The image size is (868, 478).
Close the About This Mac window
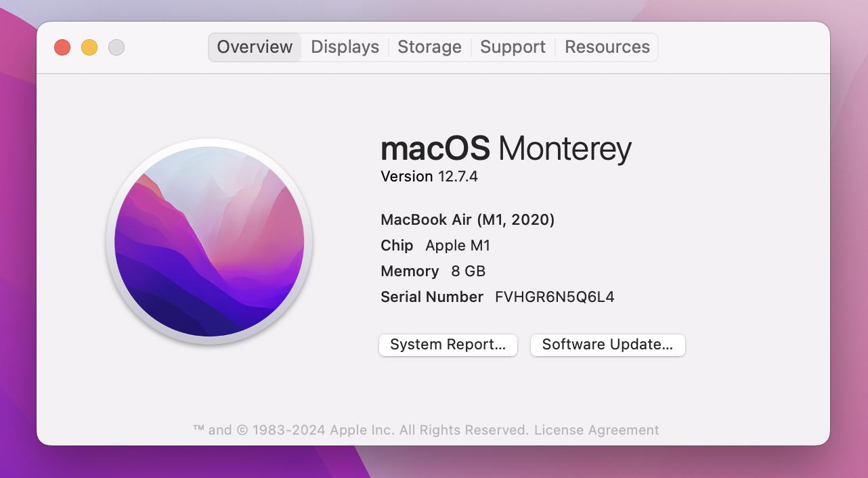(x=62, y=47)
